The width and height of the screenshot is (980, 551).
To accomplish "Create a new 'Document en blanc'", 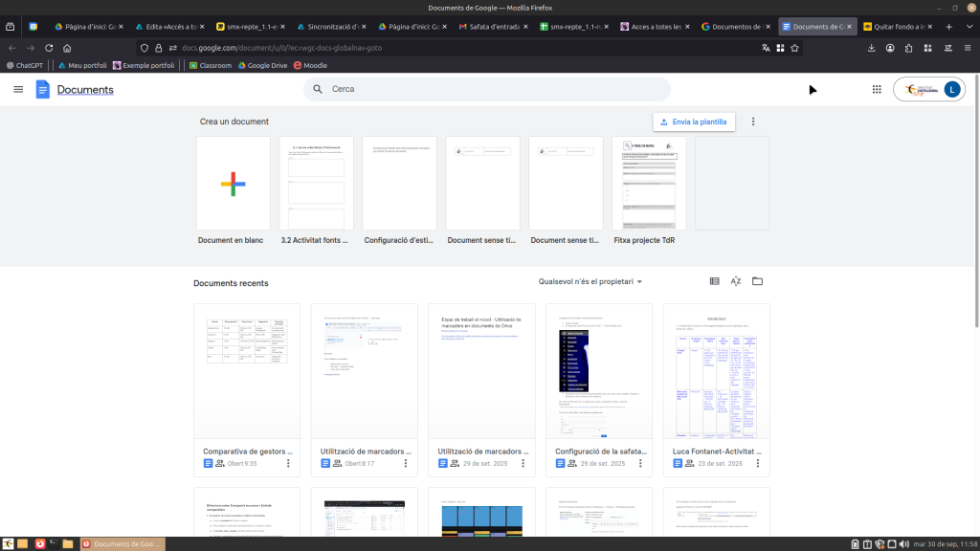I will click(234, 184).
